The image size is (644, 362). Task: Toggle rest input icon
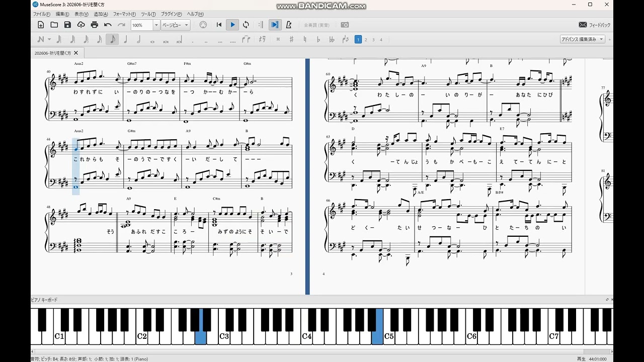262,39
